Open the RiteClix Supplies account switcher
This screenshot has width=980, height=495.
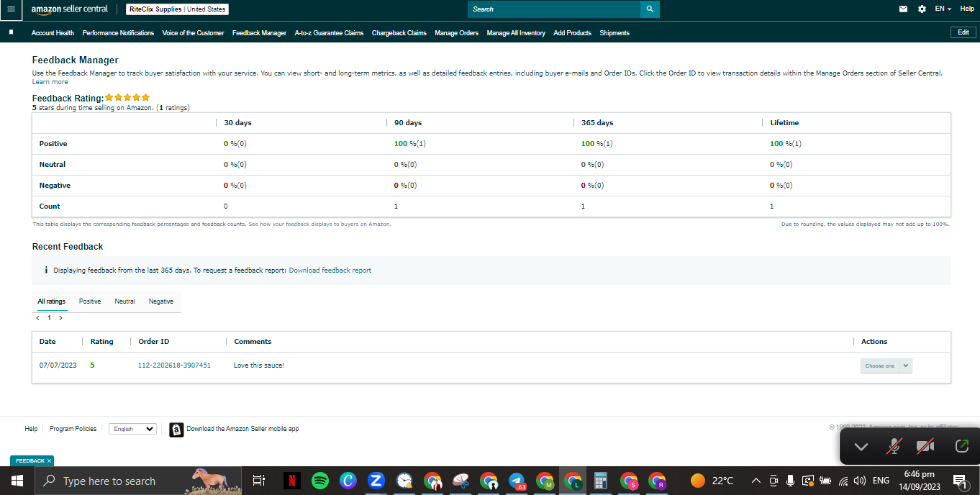pos(178,9)
